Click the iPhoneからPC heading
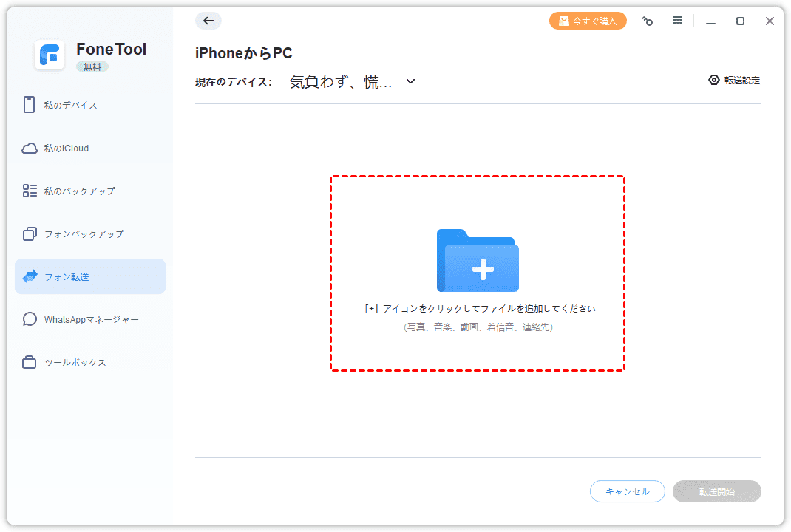This screenshot has height=532, width=791. point(244,53)
